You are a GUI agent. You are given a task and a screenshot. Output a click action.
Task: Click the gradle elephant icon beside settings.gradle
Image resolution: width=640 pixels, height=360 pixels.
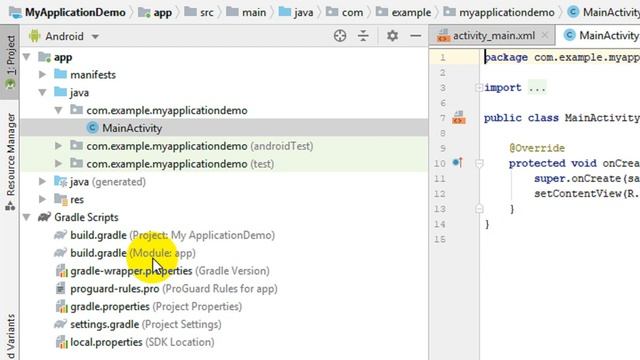click(x=60, y=324)
